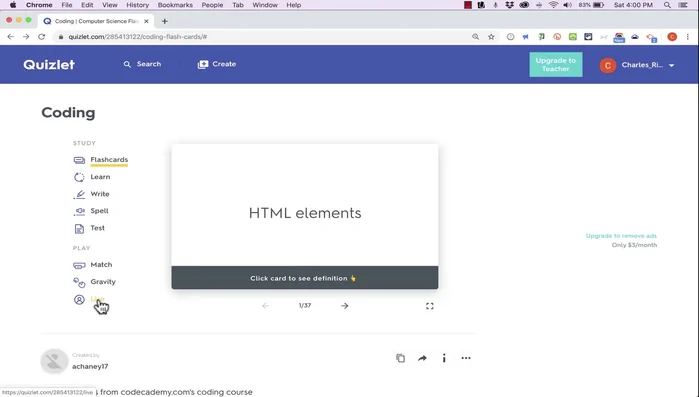Screen dimensions: 699x397
Task: Click the orange C profile avatar
Action: point(608,65)
